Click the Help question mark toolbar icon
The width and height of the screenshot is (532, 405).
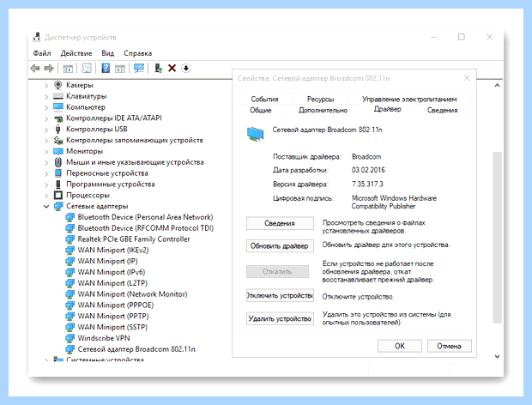tap(106, 68)
